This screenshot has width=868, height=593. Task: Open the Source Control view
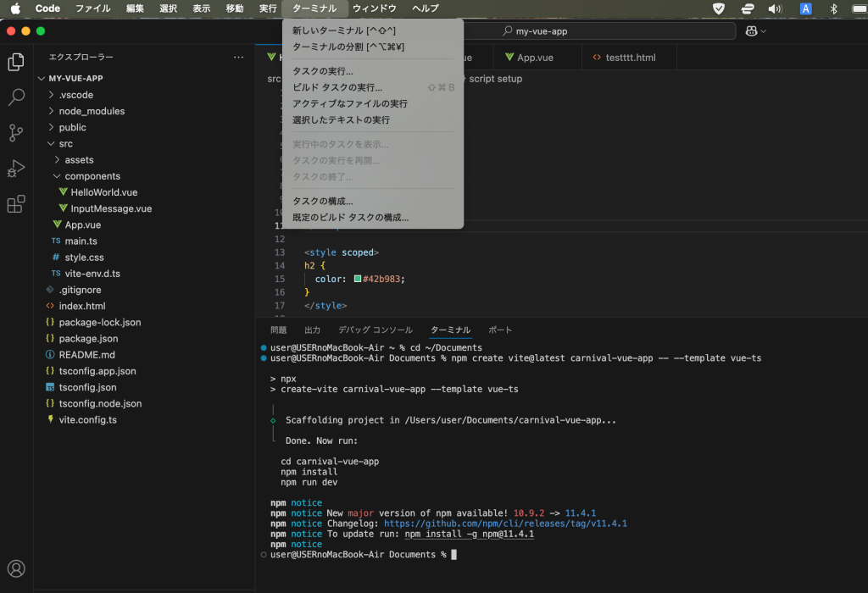point(16,133)
